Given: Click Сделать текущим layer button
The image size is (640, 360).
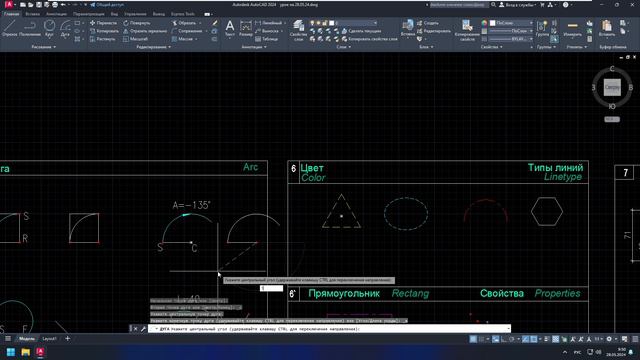Looking at the screenshot, I should pyautogui.click(x=361, y=31).
